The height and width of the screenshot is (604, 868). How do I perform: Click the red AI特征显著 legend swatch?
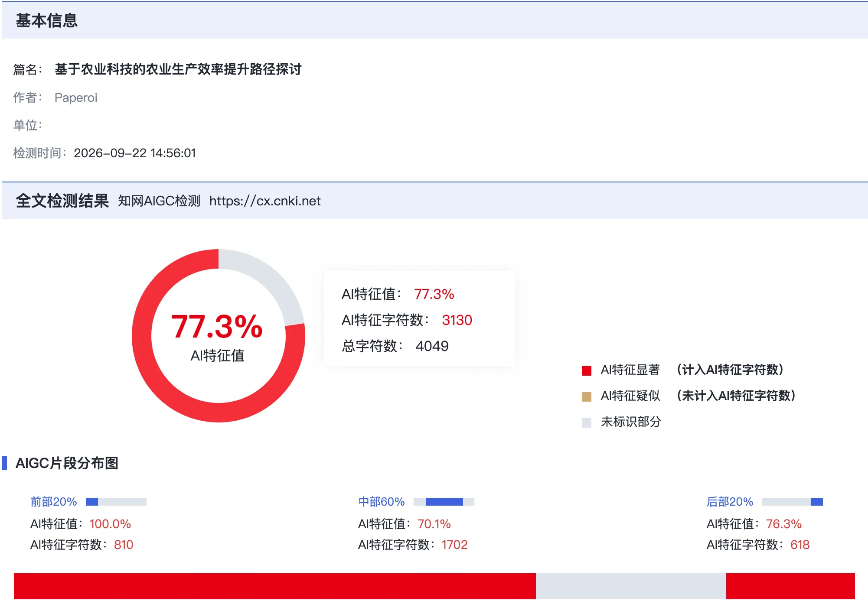click(586, 370)
